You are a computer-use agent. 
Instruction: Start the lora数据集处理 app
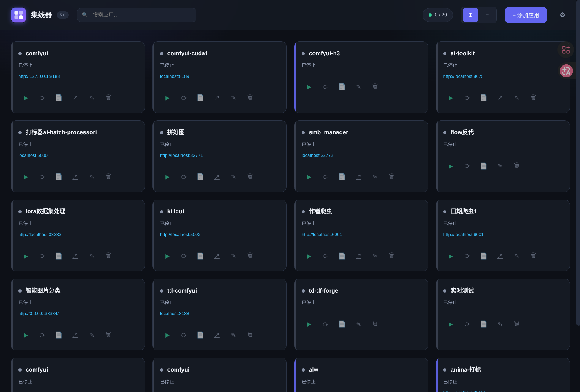point(26,256)
